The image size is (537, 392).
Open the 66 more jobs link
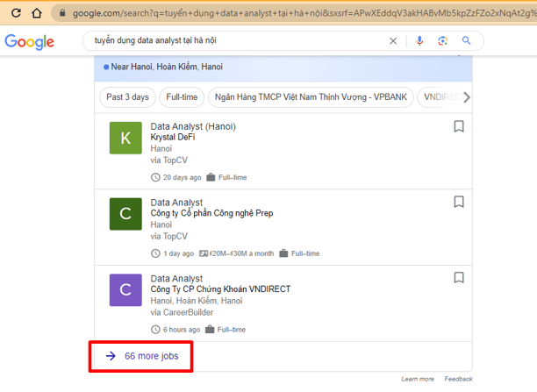(x=152, y=356)
